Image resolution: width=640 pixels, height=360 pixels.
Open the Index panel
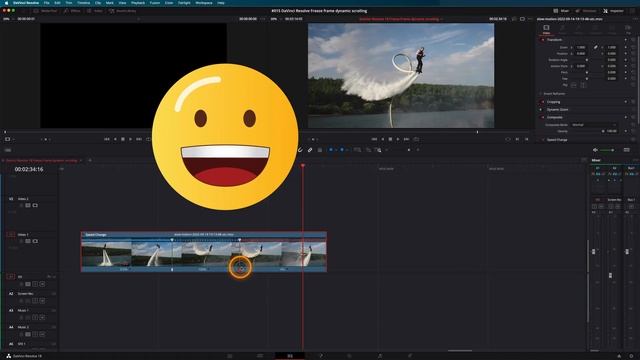(95, 11)
